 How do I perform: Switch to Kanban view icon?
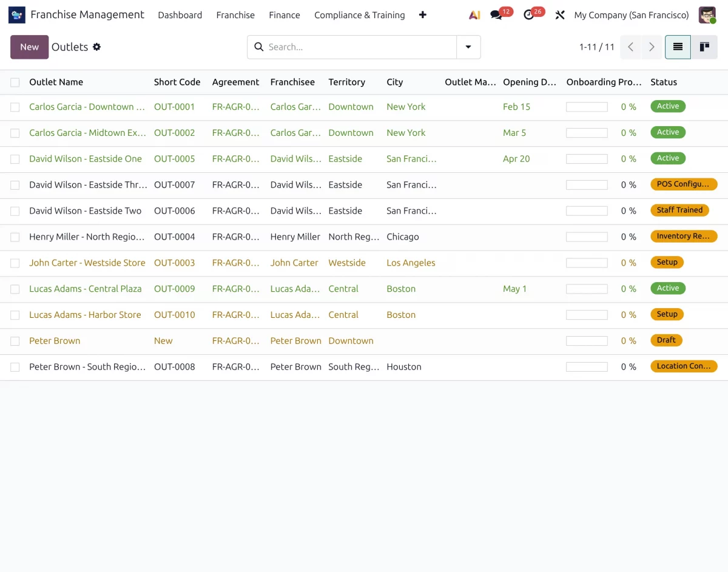704,47
